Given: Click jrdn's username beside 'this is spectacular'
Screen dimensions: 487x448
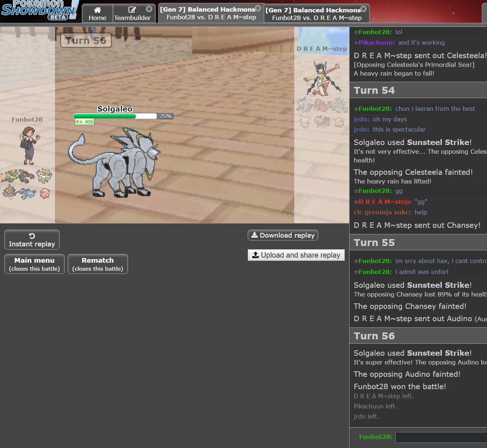Looking at the screenshot, I should pyautogui.click(x=362, y=129).
